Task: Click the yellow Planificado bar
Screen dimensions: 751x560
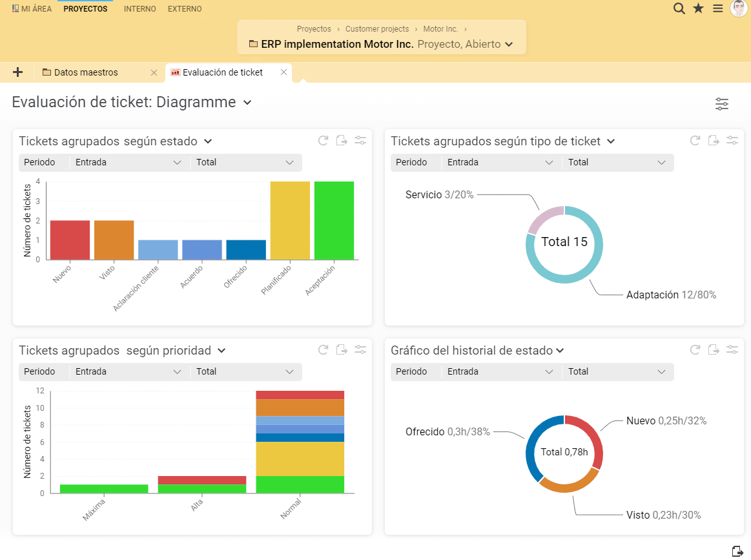Action: (290, 220)
